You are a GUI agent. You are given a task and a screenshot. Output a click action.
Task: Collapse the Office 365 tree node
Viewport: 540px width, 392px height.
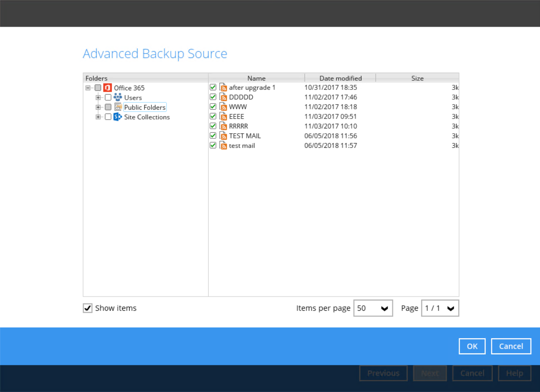tap(88, 88)
